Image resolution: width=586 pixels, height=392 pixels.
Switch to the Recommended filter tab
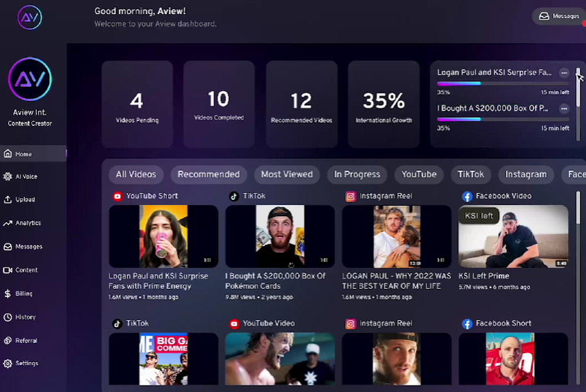209,175
